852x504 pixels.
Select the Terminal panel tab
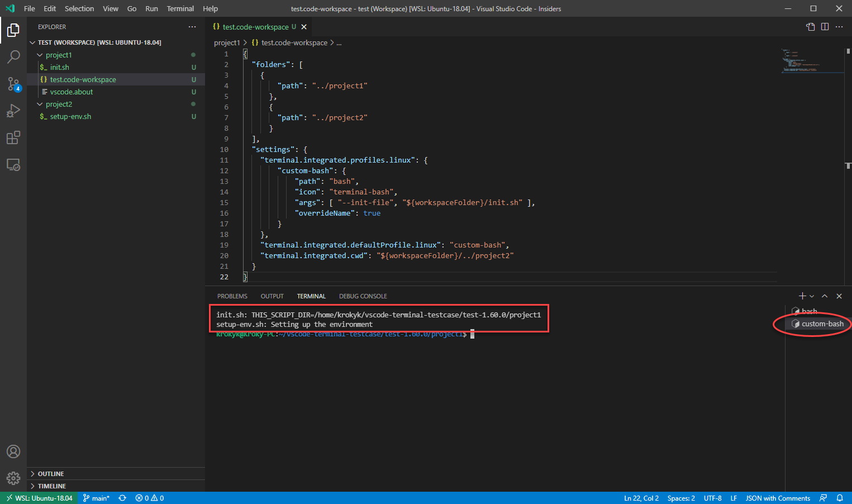pos(311,296)
